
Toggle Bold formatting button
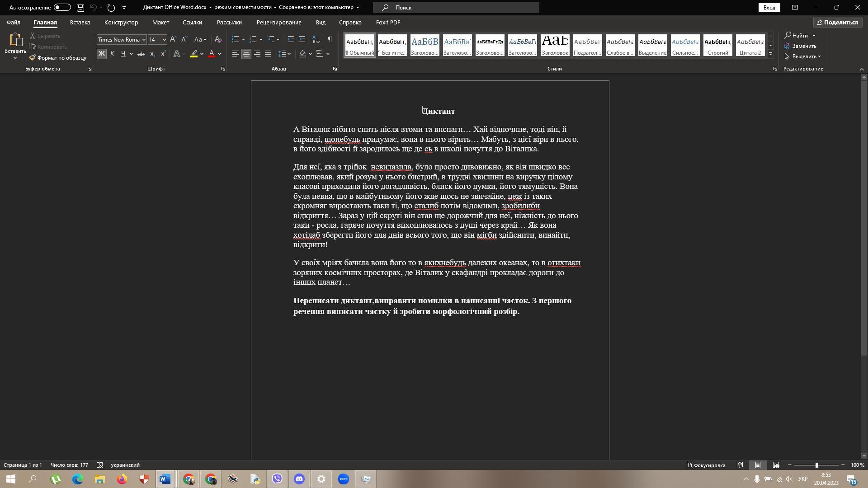click(x=101, y=54)
